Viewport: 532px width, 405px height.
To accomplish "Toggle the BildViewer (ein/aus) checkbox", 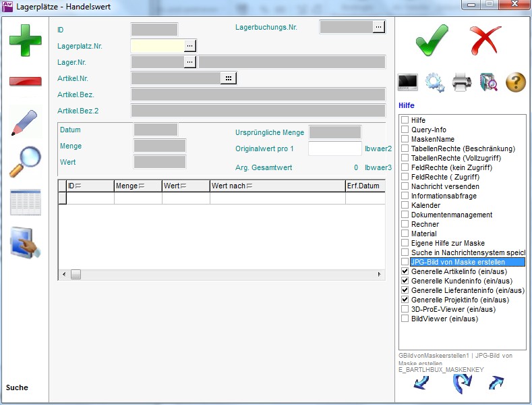I will point(405,319).
